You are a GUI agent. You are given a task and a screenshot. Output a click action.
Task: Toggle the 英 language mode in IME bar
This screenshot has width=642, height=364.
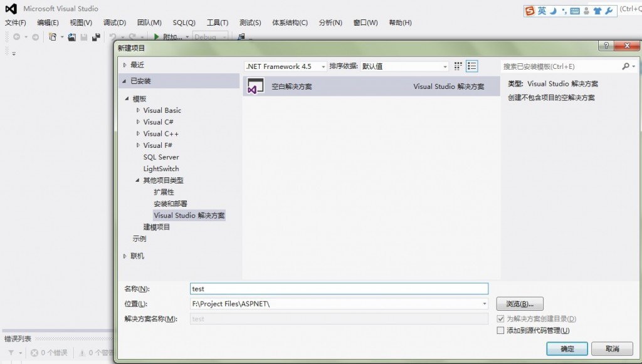(542, 11)
